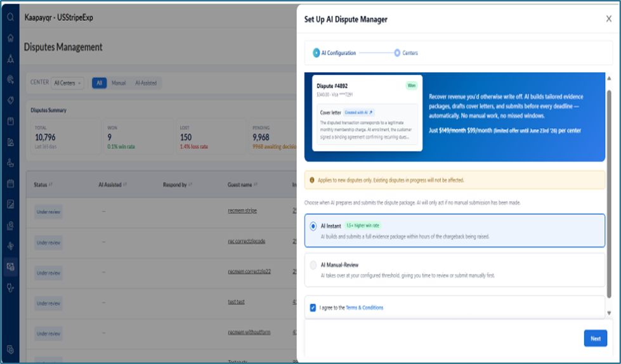
Task: Open the sidebar calendar icon
Action: click(x=10, y=183)
